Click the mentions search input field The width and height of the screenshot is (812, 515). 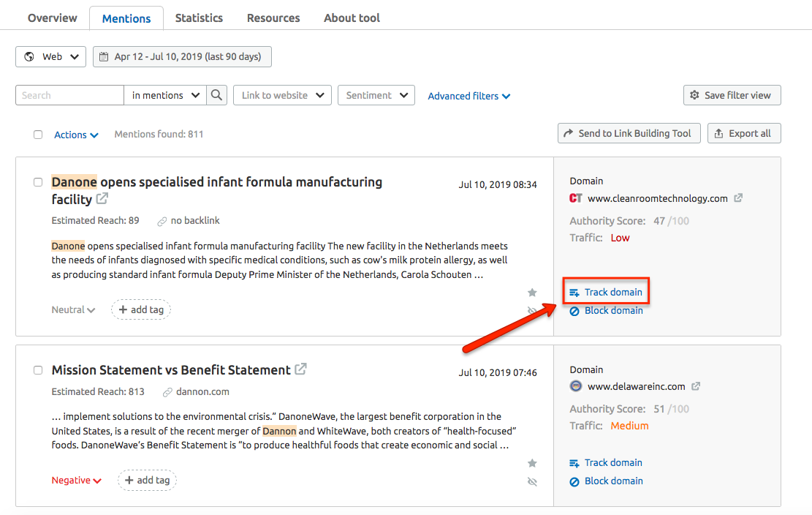coord(70,95)
